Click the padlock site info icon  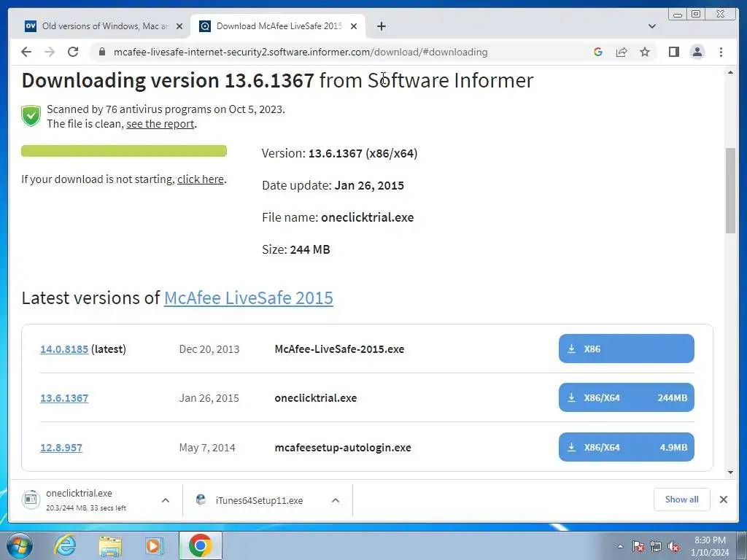point(101,52)
